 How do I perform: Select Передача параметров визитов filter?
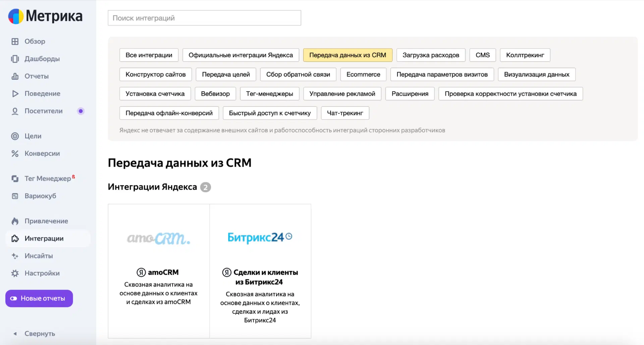coord(442,74)
